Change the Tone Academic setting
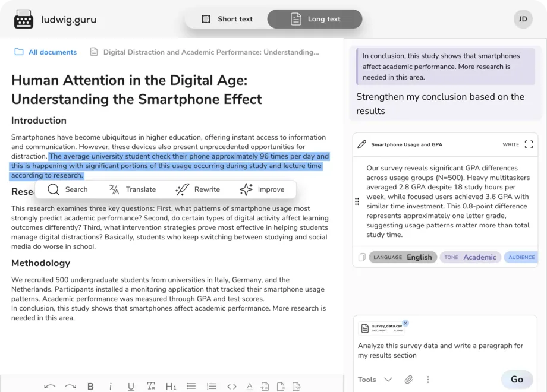The width and height of the screenshot is (547, 392). coord(470,257)
